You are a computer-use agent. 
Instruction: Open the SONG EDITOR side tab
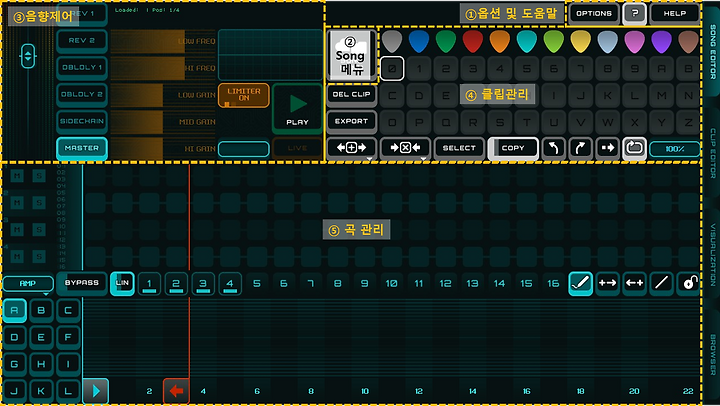pyautogui.click(x=713, y=51)
